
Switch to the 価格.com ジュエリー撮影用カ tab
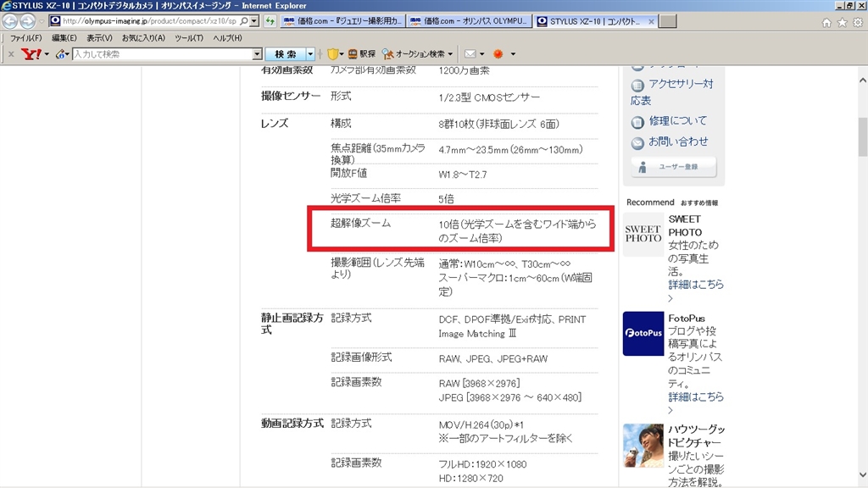(x=343, y=21)
